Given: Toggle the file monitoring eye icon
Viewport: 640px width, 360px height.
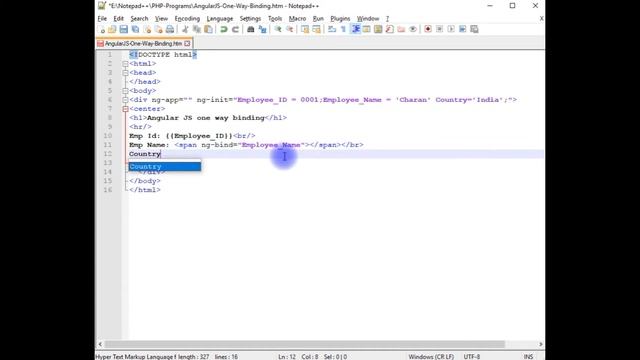Looking at the screenshot, I should coord(413,29).
